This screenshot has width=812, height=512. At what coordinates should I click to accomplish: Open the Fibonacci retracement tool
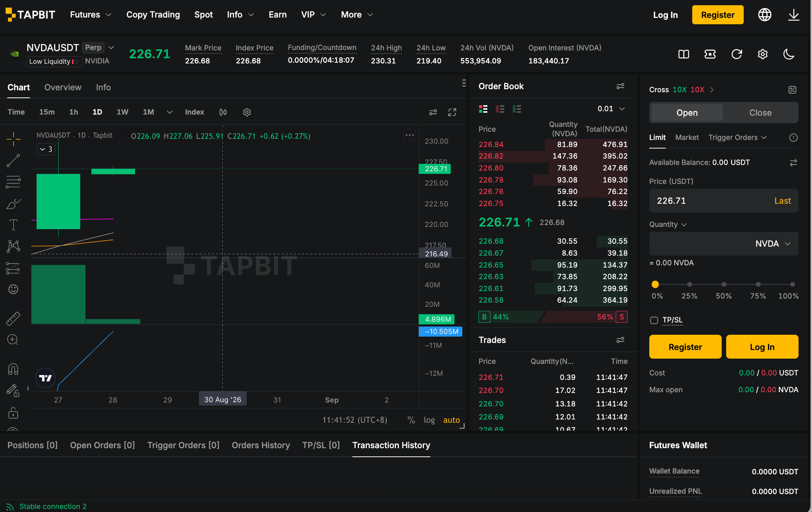(13, 182)
